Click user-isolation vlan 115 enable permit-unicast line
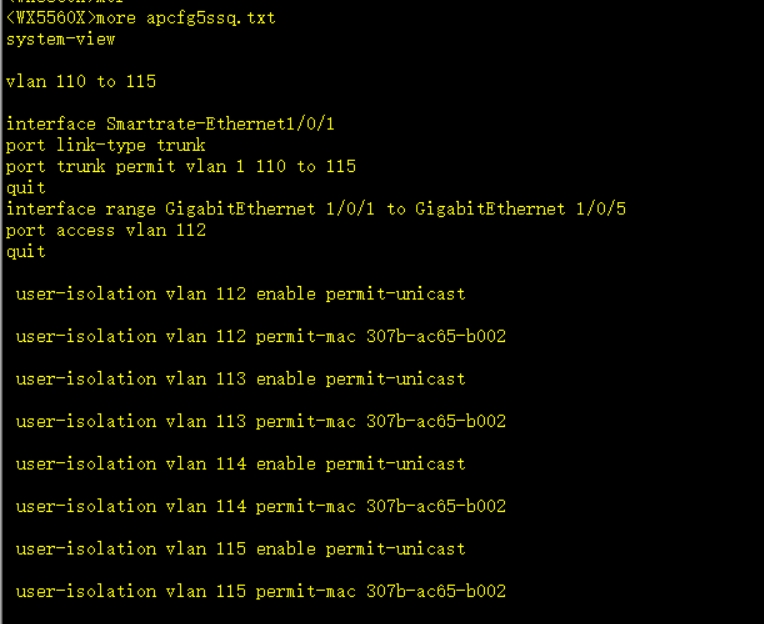Viewport: 764px width, 624px height. pyautogui.click(x=240, y=549)
